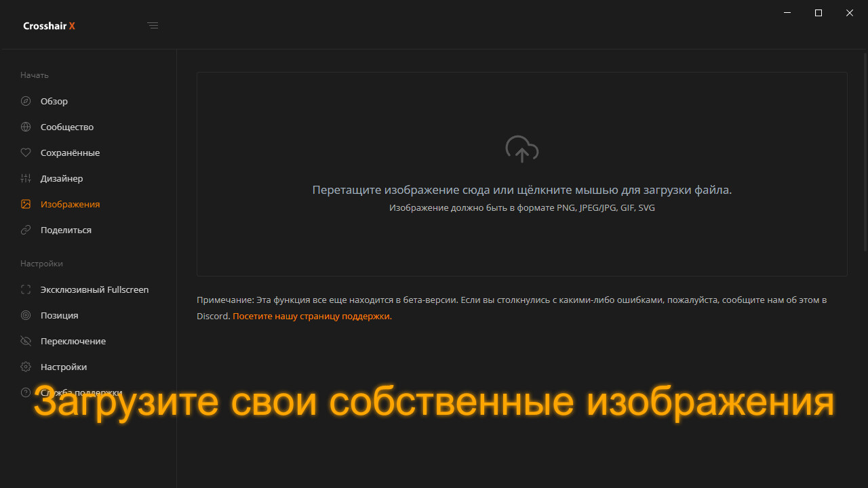Click the cloud upload icon
Screen dimensions: 868x488
pos(521,149)
